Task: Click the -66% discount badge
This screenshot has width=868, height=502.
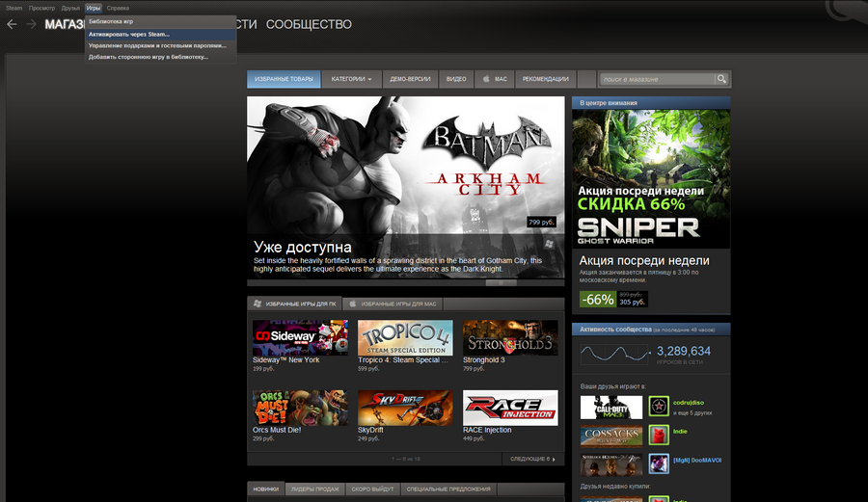Action: point(598,300)
